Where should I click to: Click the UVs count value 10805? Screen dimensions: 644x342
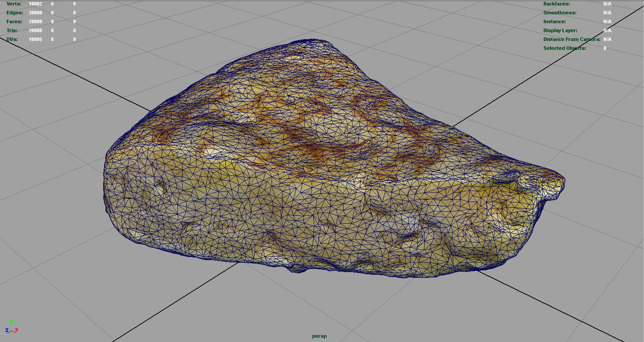point(35,39)
